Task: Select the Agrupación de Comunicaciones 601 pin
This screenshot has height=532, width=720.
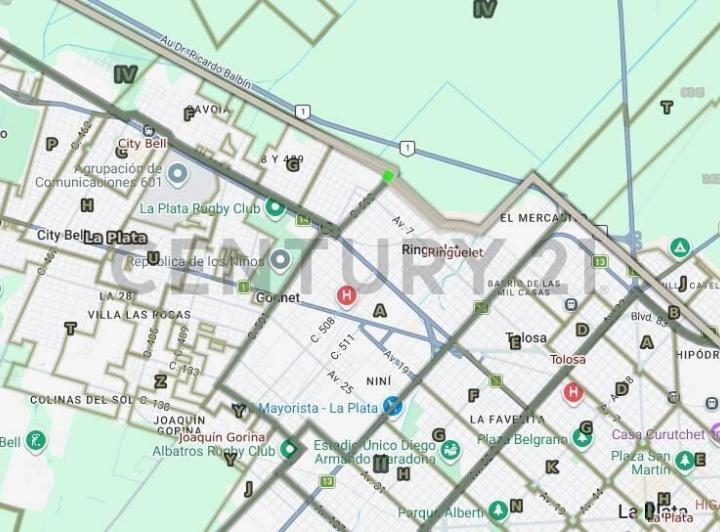Action: [x=177, y=174]
